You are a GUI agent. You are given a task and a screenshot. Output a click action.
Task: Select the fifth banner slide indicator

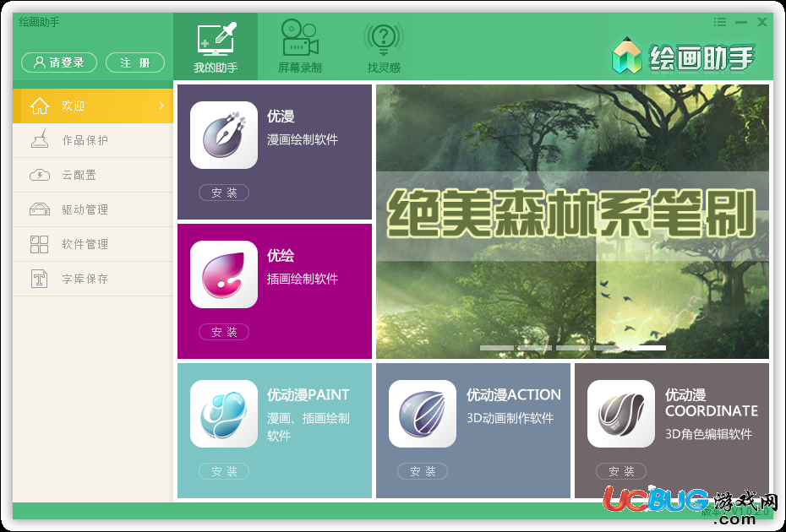tap(649, 348)
